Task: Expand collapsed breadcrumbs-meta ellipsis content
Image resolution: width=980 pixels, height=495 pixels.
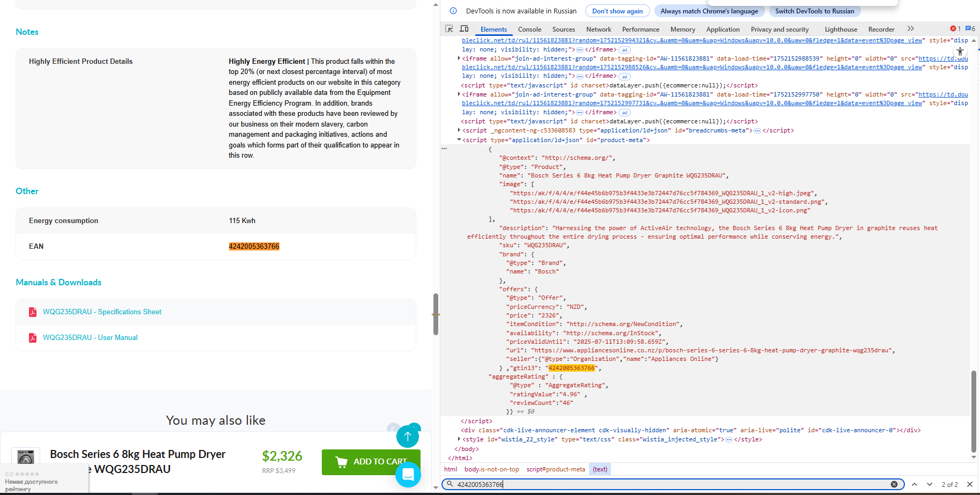Action: point(757,131)
